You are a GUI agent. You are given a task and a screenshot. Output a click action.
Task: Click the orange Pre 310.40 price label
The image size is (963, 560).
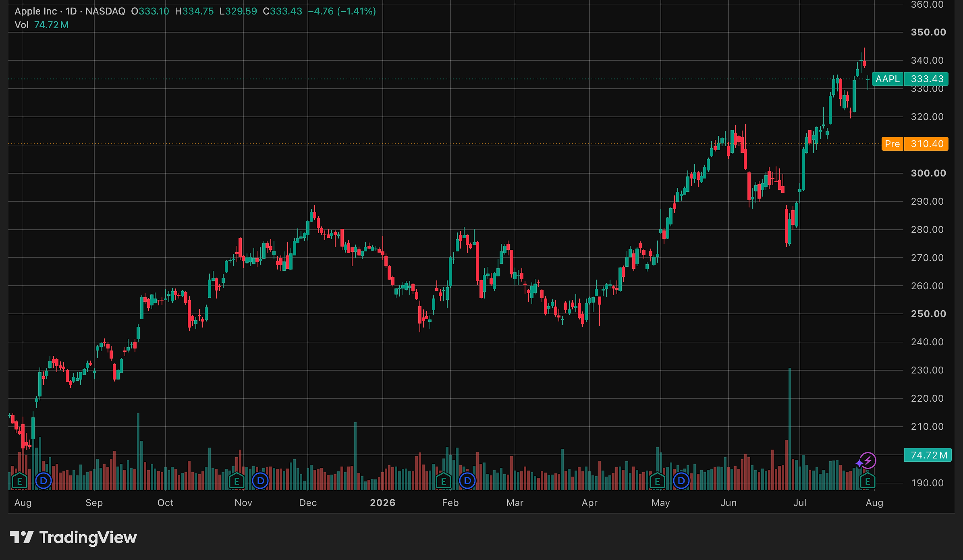[915, 144]
